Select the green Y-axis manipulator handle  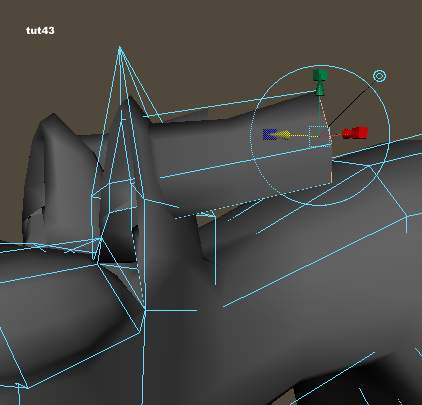pyautogui.click(x=320, y=82)
